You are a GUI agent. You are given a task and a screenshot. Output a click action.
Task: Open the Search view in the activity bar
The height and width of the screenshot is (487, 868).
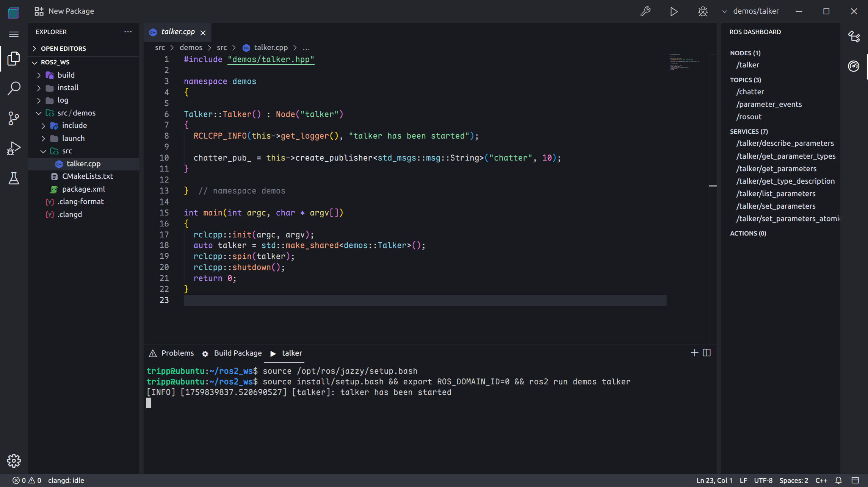[14, 88]
